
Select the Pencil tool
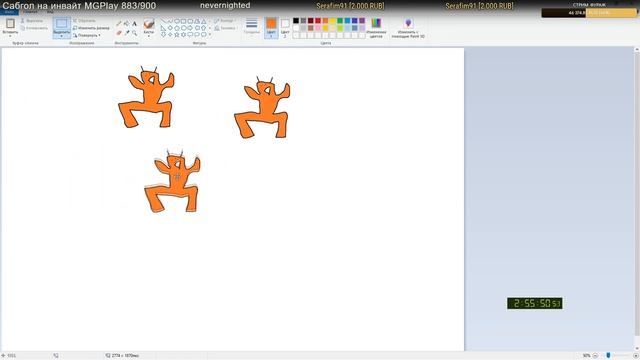click(x=119, y=23)
